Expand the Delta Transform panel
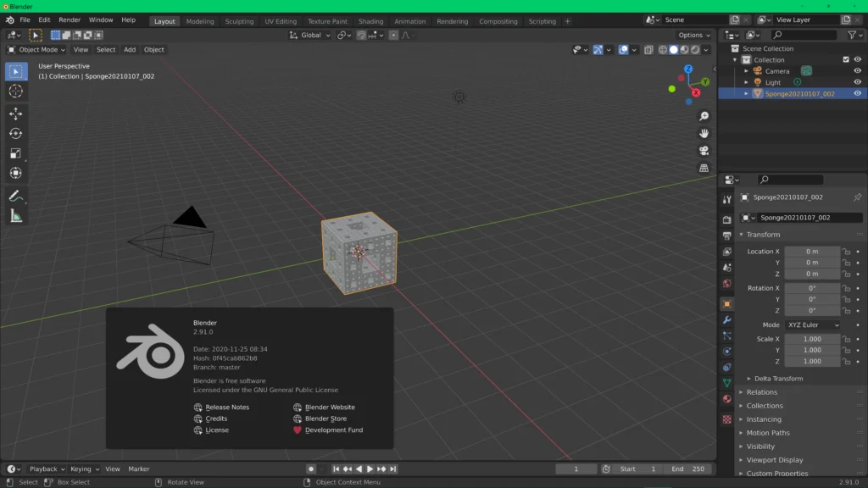 click(x=778, y=379)
